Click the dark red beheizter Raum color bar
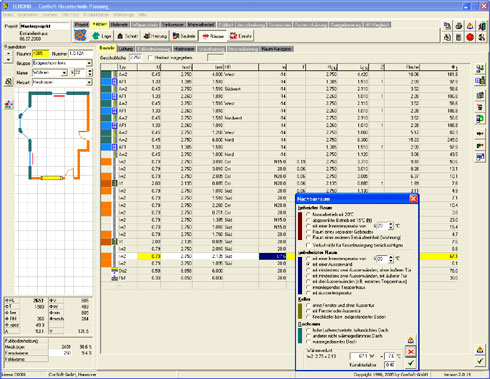490x379 pixels. pyautogui.click(x=300, y=226)
